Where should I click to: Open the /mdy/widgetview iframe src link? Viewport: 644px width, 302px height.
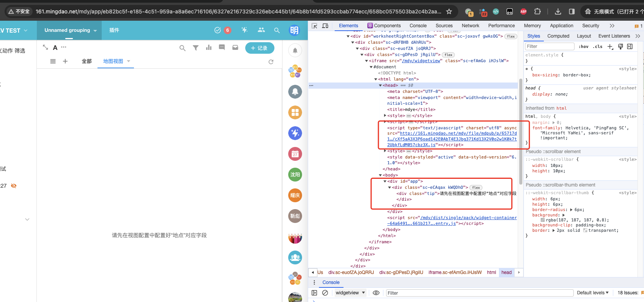[x=421, y=61]
